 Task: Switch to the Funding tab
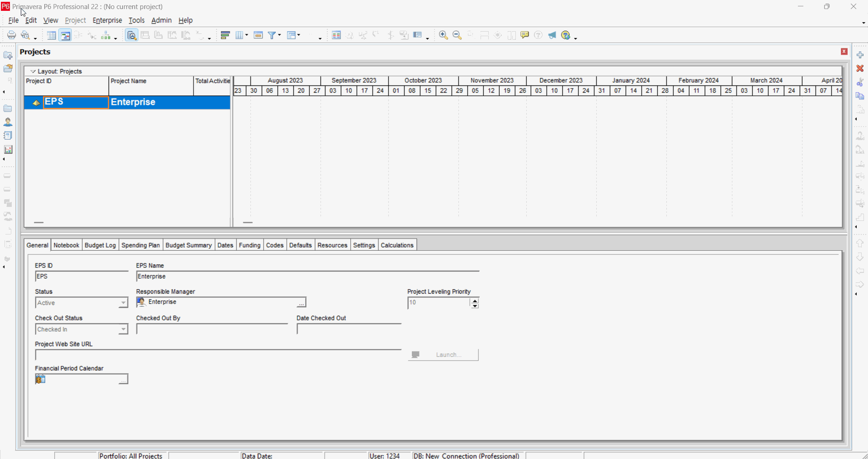tap(250, 245)
